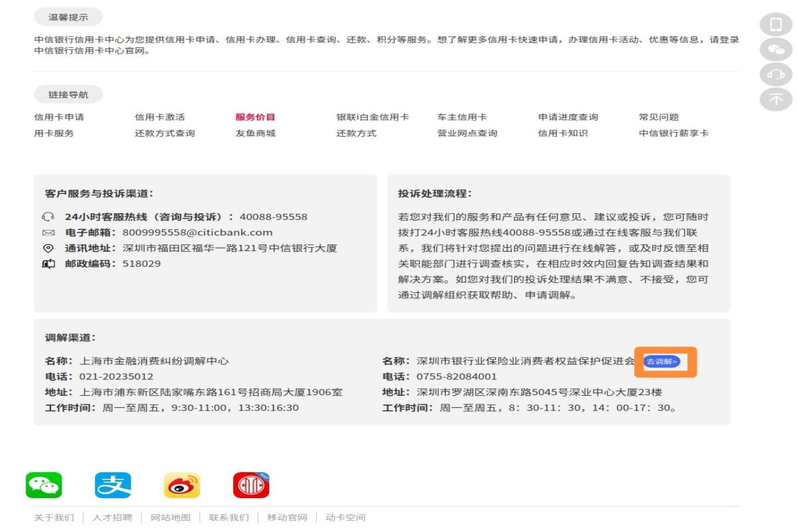Screen dimensions: 797x532
Task: Open 移动官网 in the footer
Action: [288, 517]
